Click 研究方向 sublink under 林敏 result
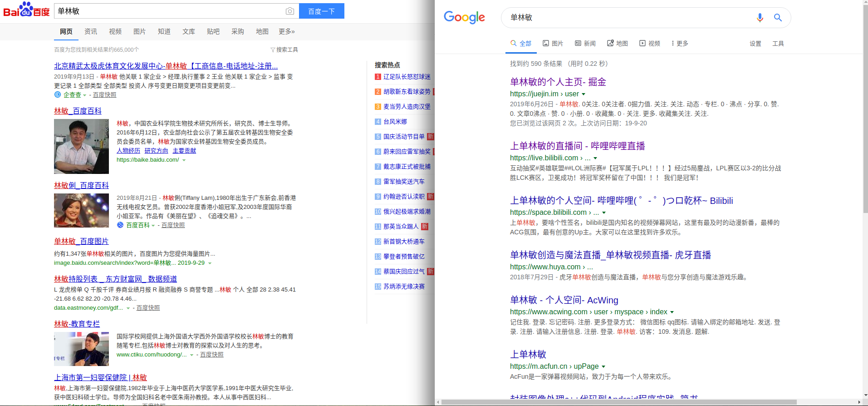Viewport: 868px width, 406px height. coord(157,151)
